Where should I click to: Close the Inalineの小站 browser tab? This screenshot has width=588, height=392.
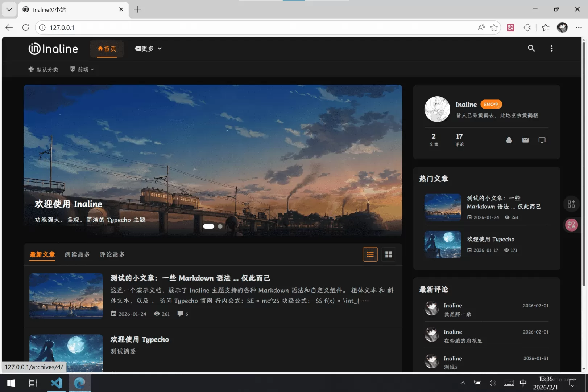121,9
